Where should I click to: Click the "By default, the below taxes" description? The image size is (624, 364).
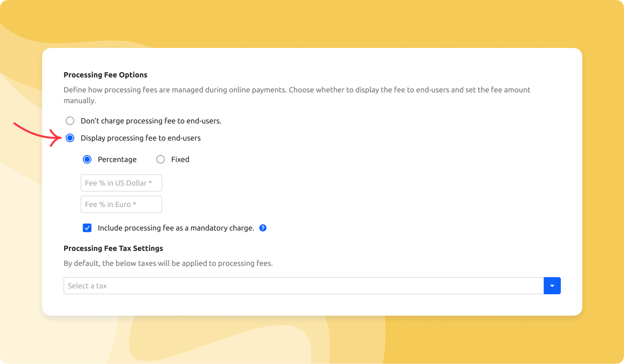pos(168,263)
